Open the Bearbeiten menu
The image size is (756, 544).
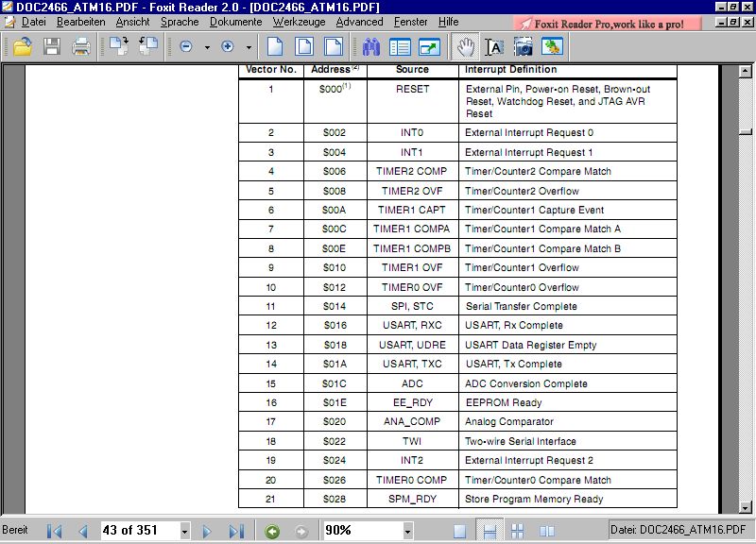(81, 22)
